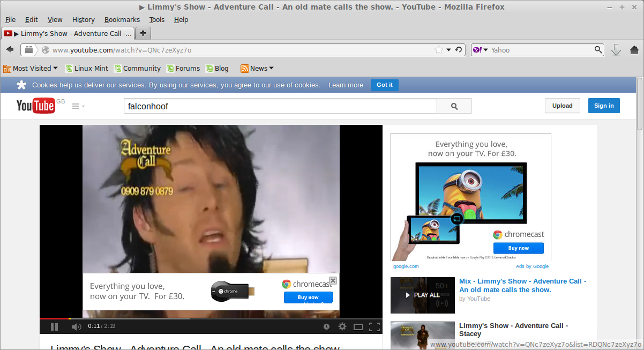Seek on the video progress bar
Image resolution: width=644 pixels, height=350 pixels.
tap(211, 318)
